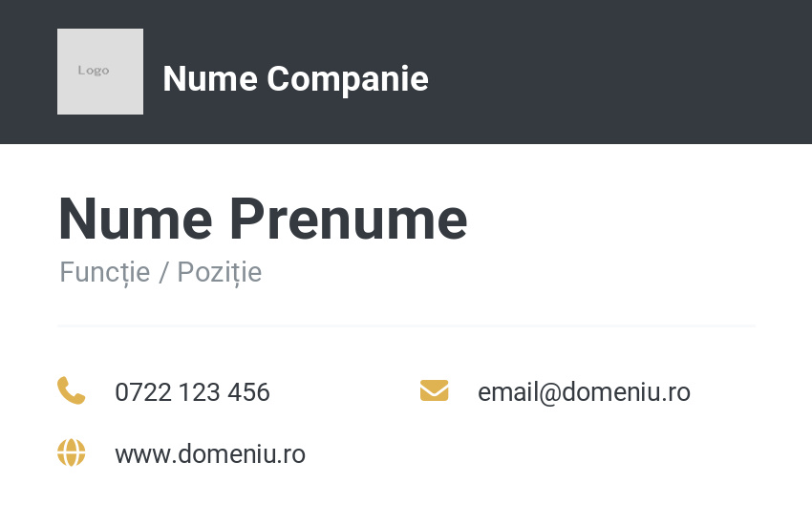Click the word Funcție in subtitle
812x525 pixels.
[x=105, y=272]
